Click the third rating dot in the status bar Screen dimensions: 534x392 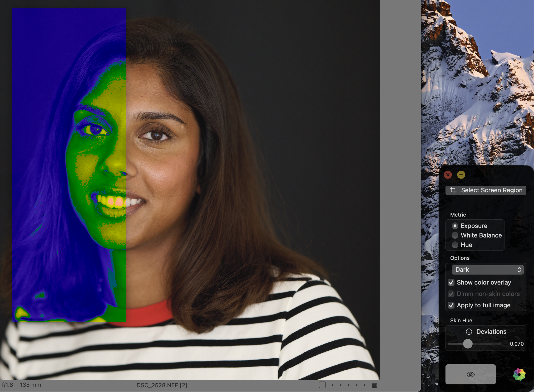[348, 385]
